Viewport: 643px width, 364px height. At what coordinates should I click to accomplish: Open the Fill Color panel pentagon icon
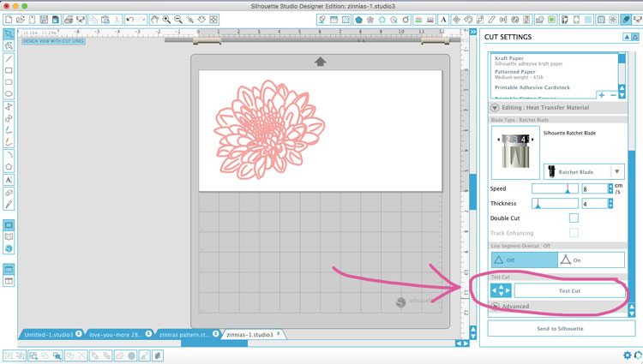point(359,19)
